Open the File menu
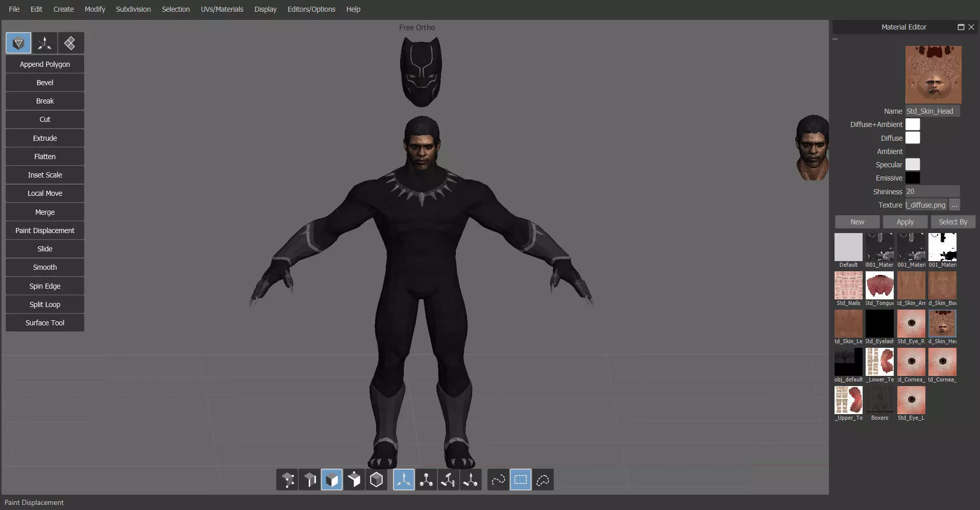 pyautogui.click(x=14, y=9)
